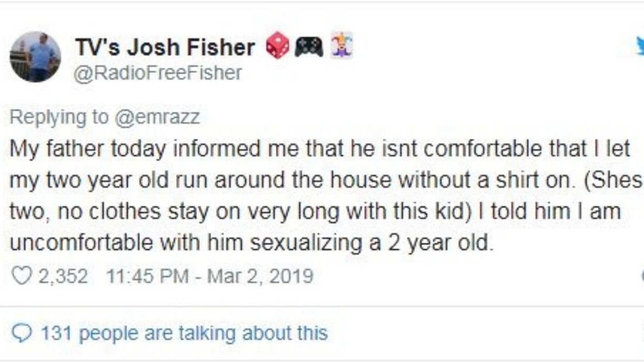Click the "Replying to" label
Image resolution: width=644 pixels, height=362 pixels.
pos(59,117)
